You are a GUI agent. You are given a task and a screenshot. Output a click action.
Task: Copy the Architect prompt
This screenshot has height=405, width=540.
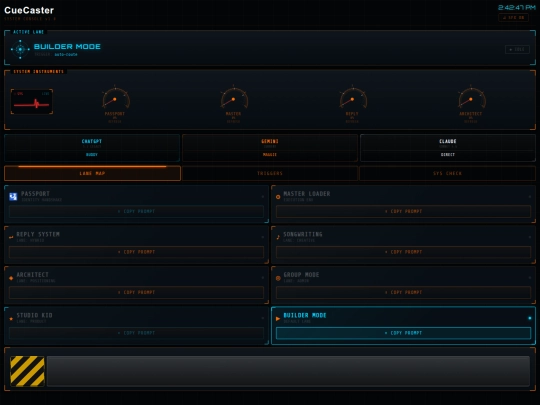136,292
